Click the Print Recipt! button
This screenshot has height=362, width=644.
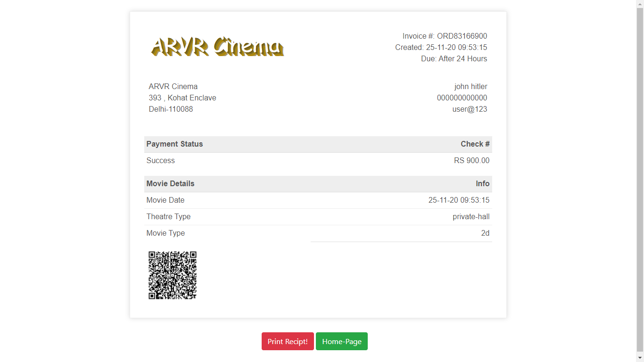tap(288, 341)
